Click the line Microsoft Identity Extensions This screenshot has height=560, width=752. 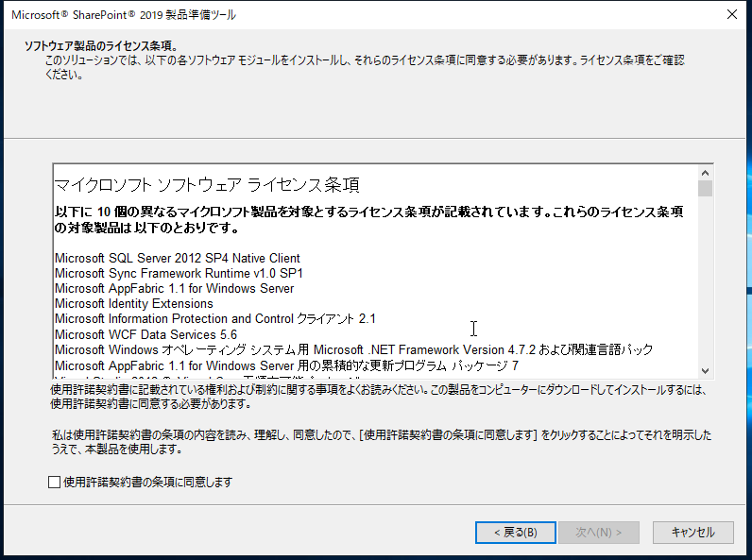pyautogui.click(x=134, y=303)
